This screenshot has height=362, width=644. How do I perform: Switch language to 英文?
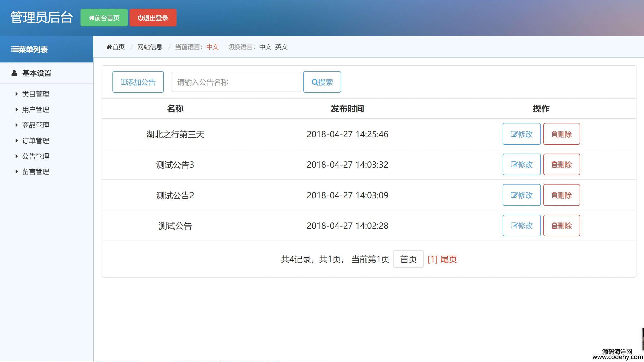click(281, 47)
